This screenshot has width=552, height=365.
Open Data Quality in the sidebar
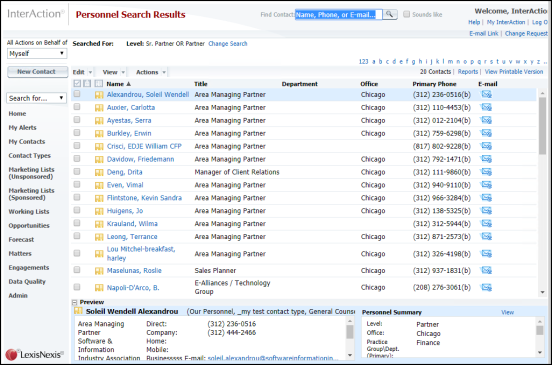click(27, 282)
